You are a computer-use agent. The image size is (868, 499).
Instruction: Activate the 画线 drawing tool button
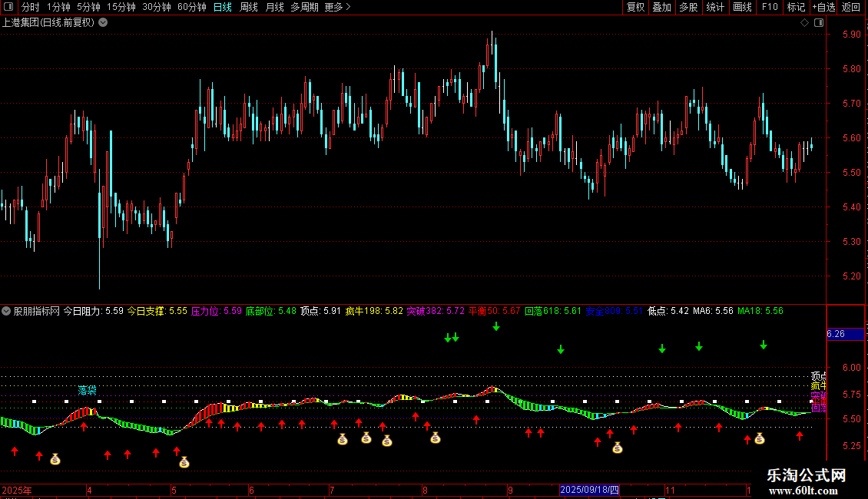(x=742, y=7)
